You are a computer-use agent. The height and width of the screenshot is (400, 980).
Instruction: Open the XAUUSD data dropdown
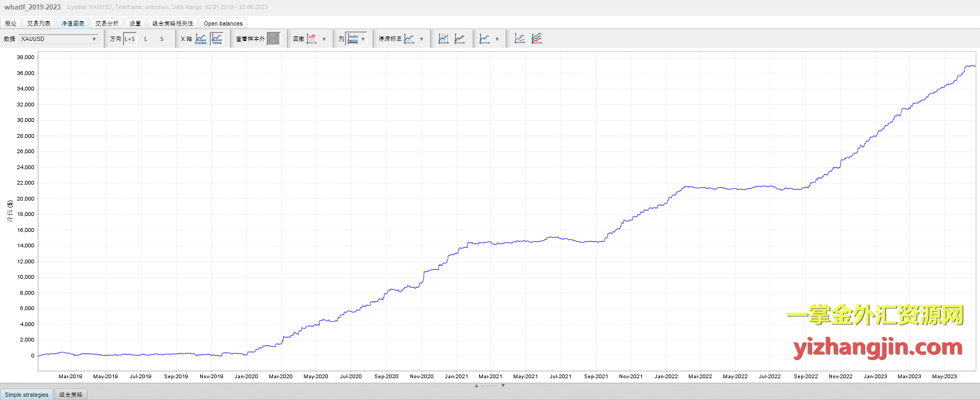pyautogui.click(x=59, y=39)
